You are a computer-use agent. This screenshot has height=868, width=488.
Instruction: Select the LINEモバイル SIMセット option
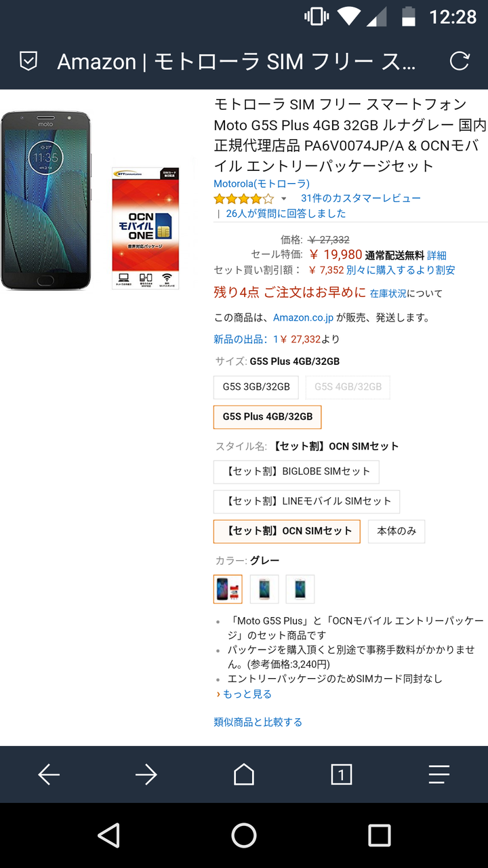pos(306,501)
